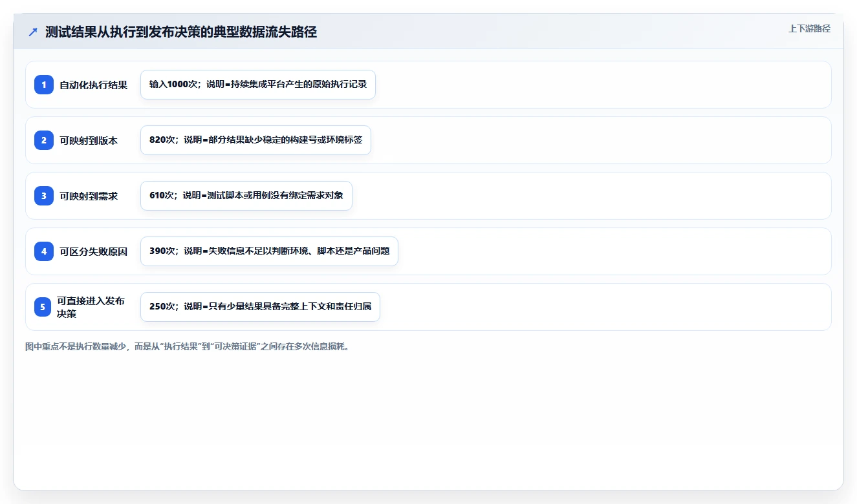Select the step 4 number badge
The height and width of the screenshot is (504, 857).
click(x=44, y=251)
